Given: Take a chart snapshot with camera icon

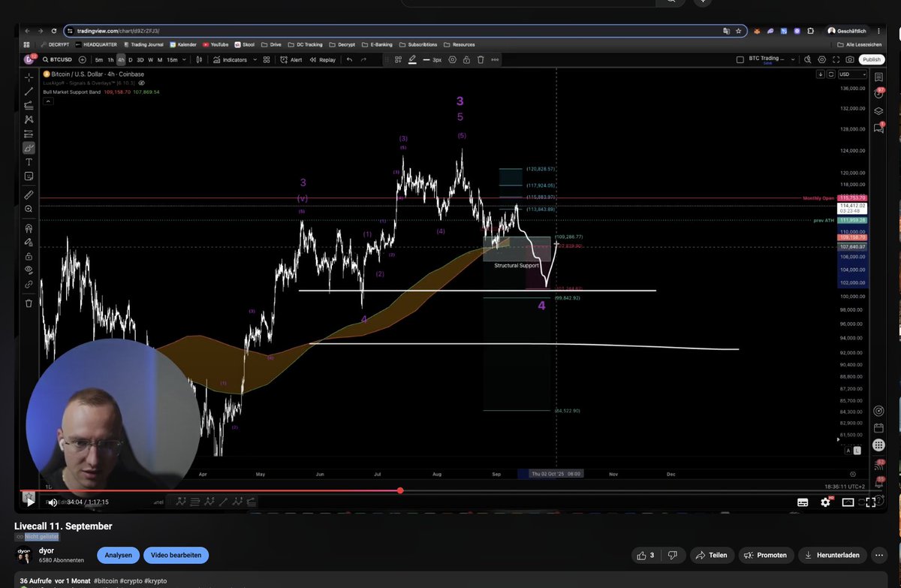Looking at the screenshot, I should 849,59.
